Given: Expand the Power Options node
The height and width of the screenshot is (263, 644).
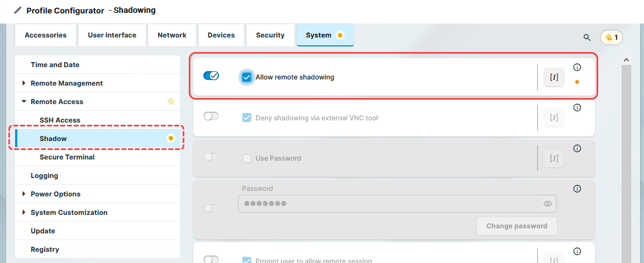Looking at the screenshot, I should click(x=23, y=194).
